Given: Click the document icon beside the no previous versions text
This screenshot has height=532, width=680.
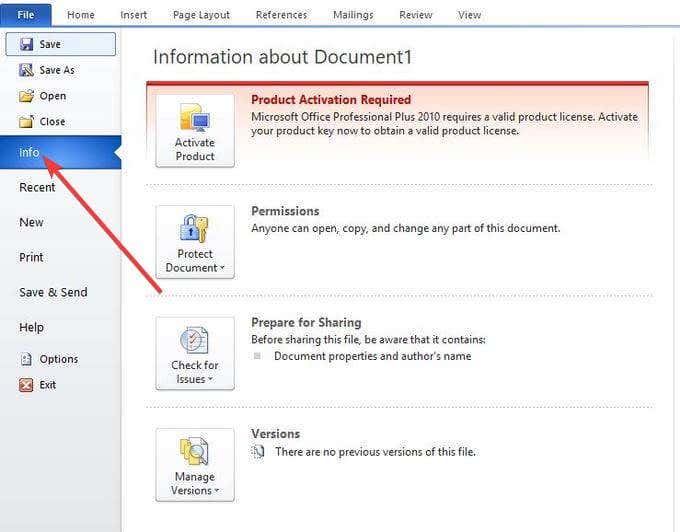Looking at the screenshot, I should coord(258,452).
